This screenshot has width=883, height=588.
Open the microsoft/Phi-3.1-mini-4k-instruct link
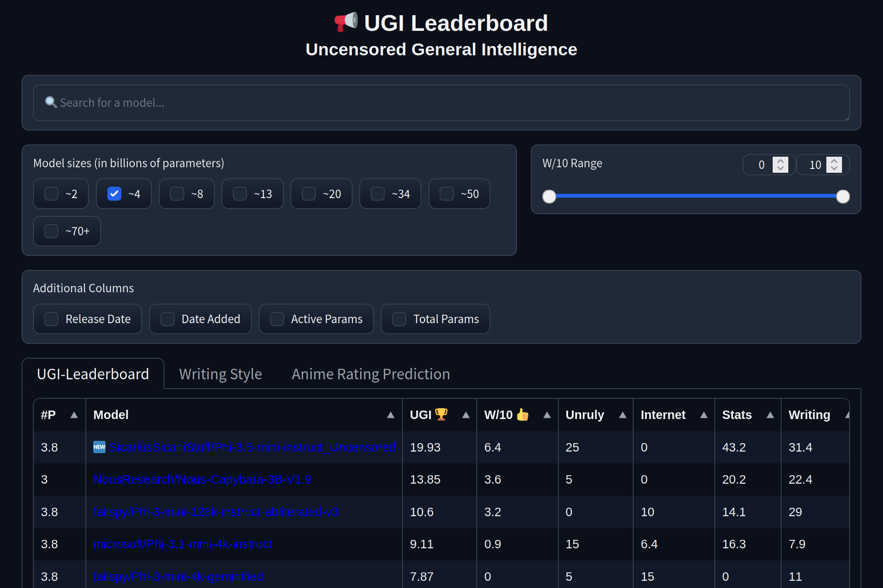coord(183,544)
